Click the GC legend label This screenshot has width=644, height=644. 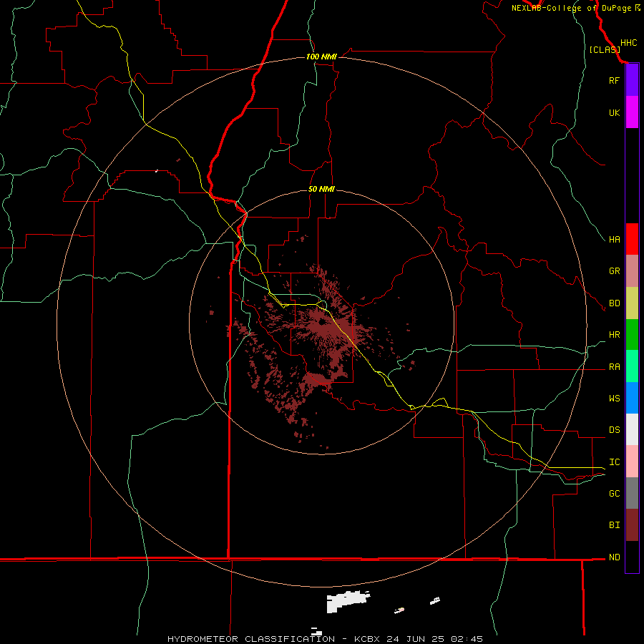click(x=614, y=493)
